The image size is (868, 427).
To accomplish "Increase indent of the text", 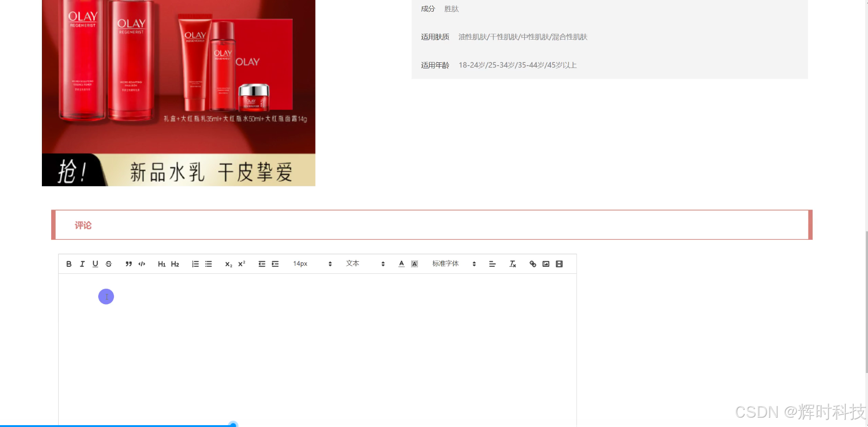I will click(275, 264).
